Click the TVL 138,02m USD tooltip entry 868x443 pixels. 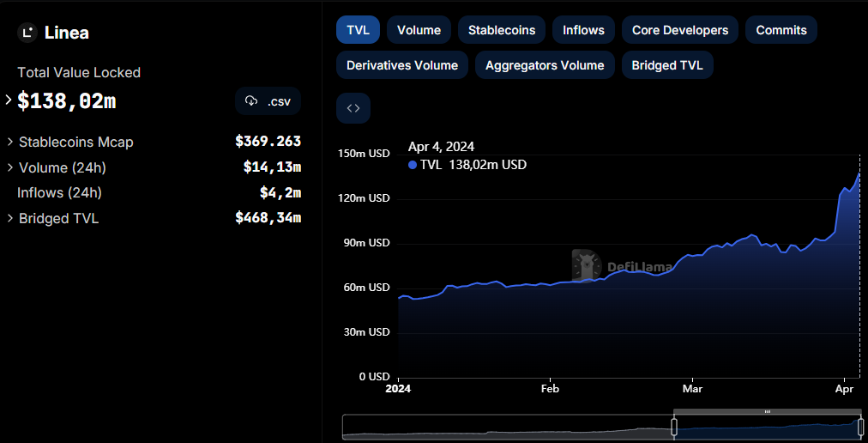[x=467, y=165]
